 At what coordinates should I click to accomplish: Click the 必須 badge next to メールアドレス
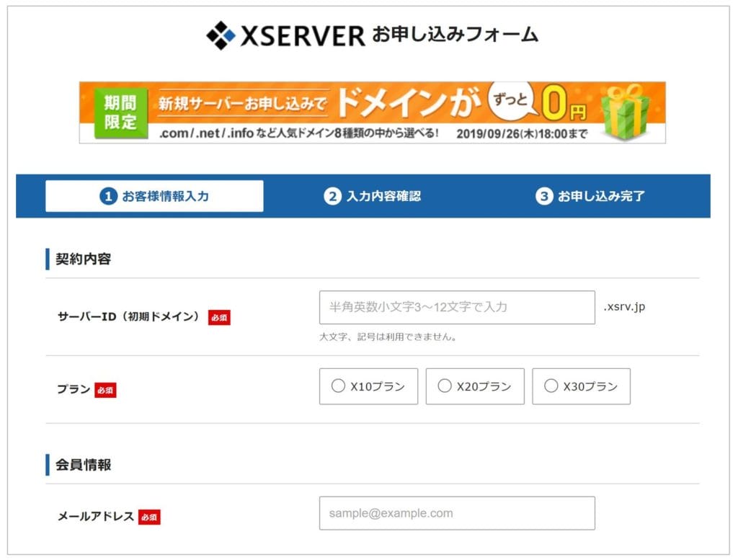[149, 517]
